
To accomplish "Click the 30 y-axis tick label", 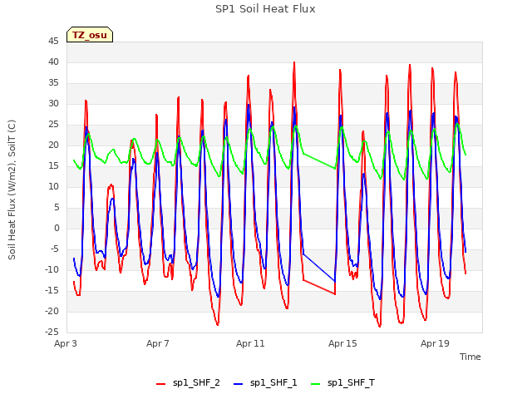I will click(53, 103).
